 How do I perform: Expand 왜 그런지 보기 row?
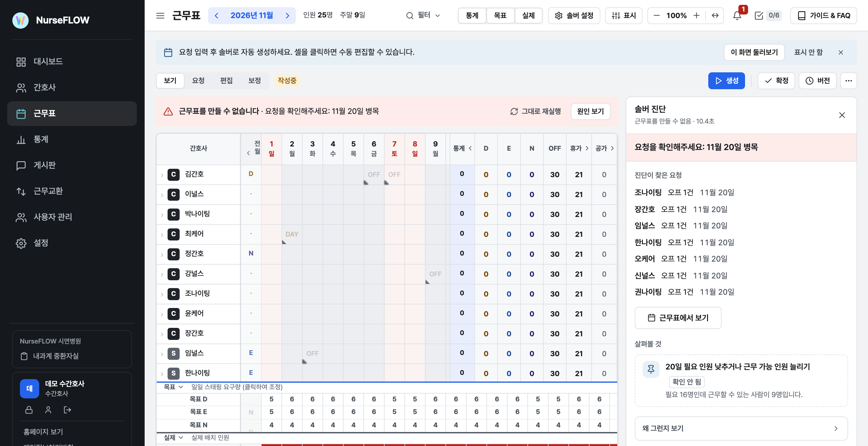741,428
